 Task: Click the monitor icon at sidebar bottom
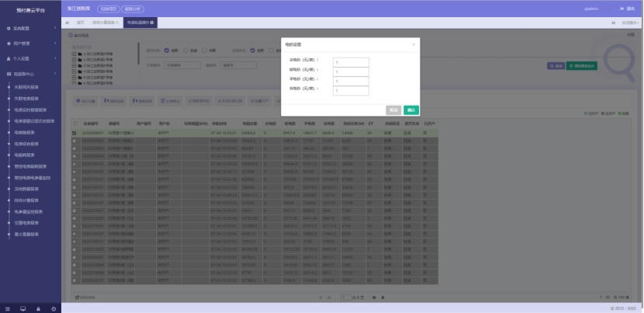pos(23,308)
